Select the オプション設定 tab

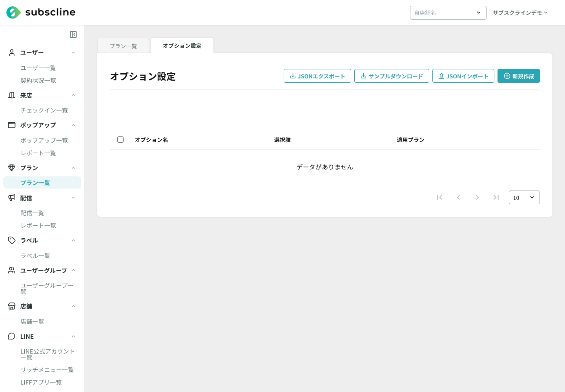(182, 45)
